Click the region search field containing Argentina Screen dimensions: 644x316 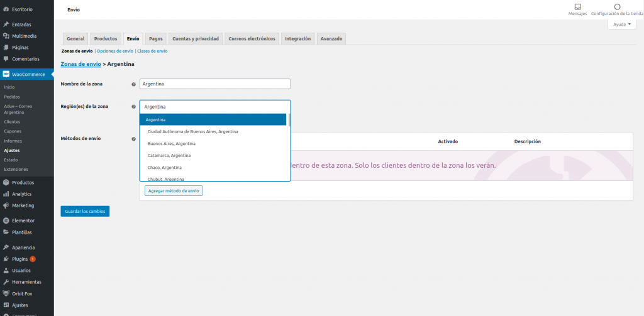click(215, 107)
